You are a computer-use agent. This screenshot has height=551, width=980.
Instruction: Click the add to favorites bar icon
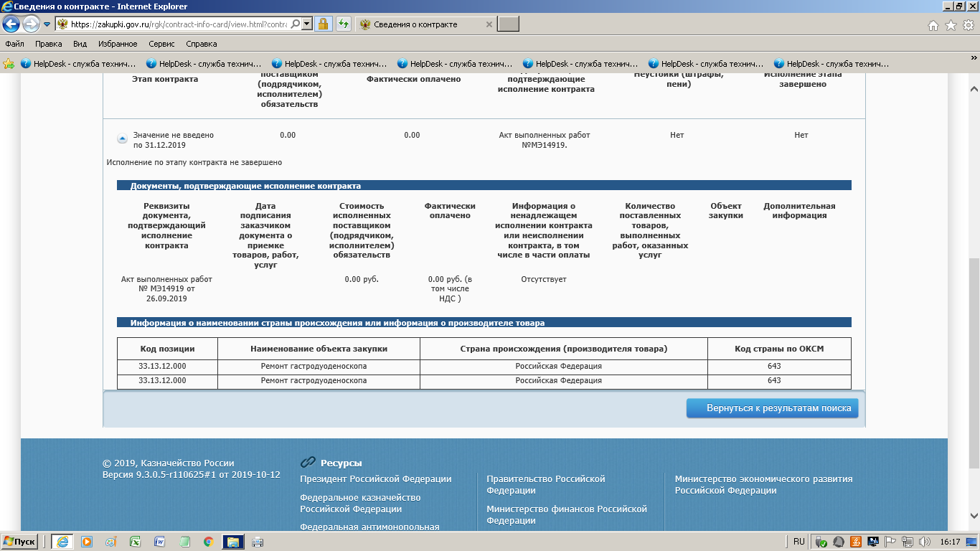coord(9,63)
